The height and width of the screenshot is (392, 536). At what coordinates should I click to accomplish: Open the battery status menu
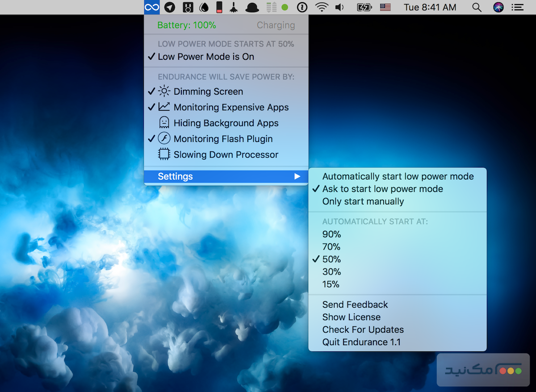[364, 7]
